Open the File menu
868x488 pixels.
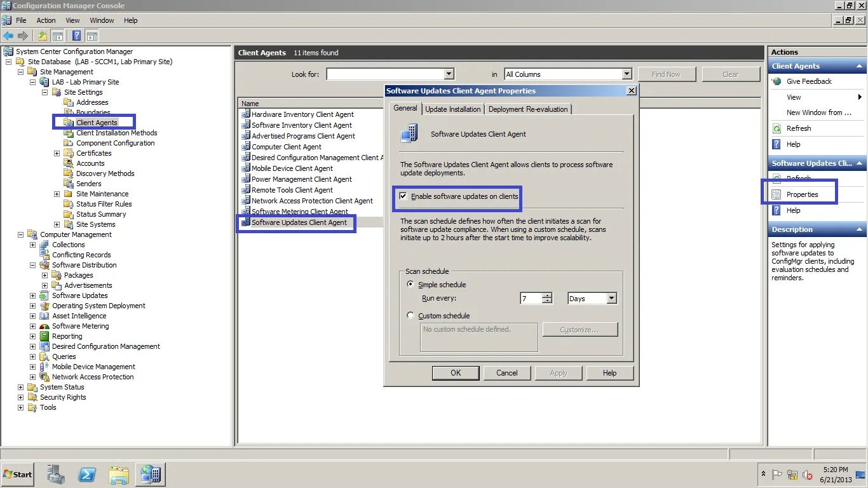(x=21, y=20)
